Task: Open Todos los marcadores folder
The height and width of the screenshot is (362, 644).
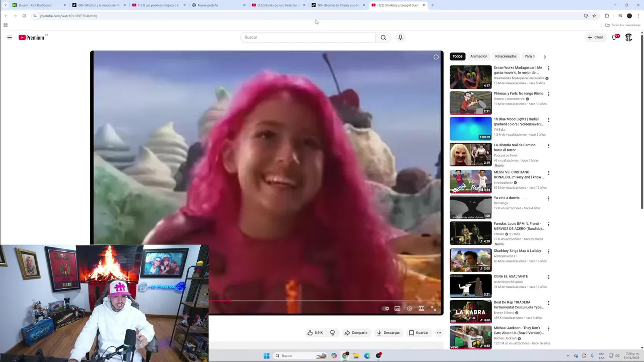Action: click(x=623, y=25)
